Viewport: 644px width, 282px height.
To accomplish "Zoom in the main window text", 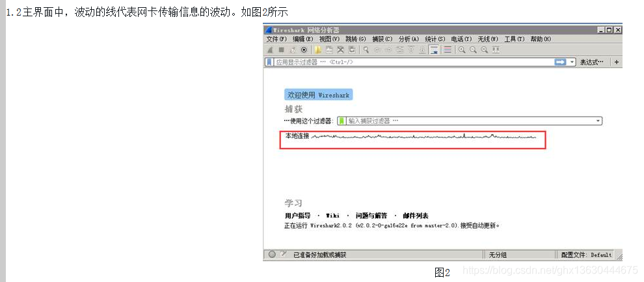I will click(x=462, y=49).
